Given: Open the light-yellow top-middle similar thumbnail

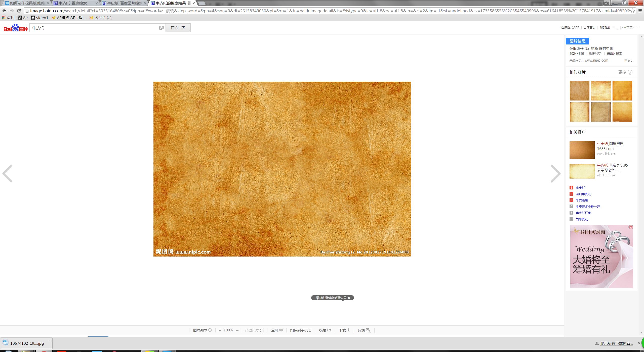Looking at the screenshot, I should (x=601, y=91).
